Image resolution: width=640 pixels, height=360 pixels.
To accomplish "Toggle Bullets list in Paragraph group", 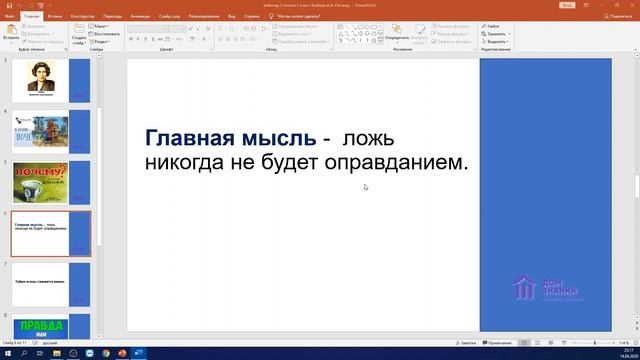I will [x=221, y=29].
